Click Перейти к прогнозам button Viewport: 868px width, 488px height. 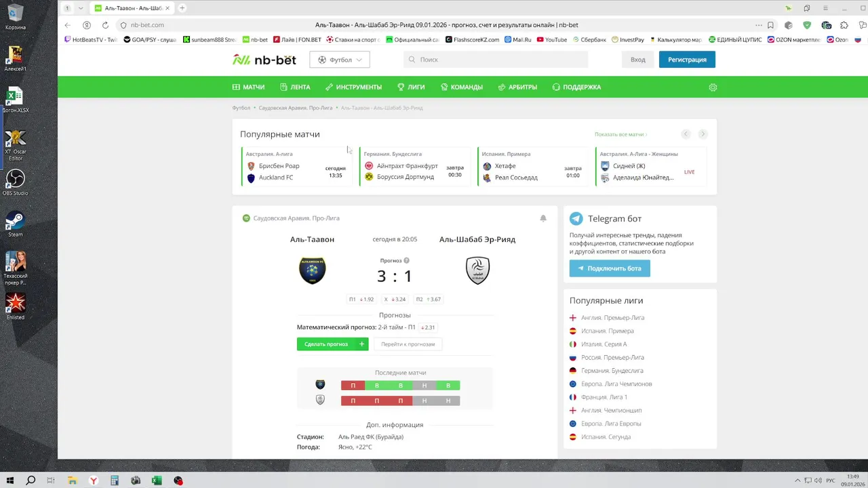click(408, 344)
